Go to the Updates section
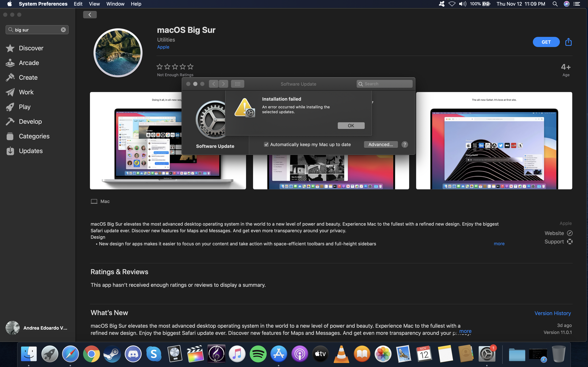 coord(31,151)
